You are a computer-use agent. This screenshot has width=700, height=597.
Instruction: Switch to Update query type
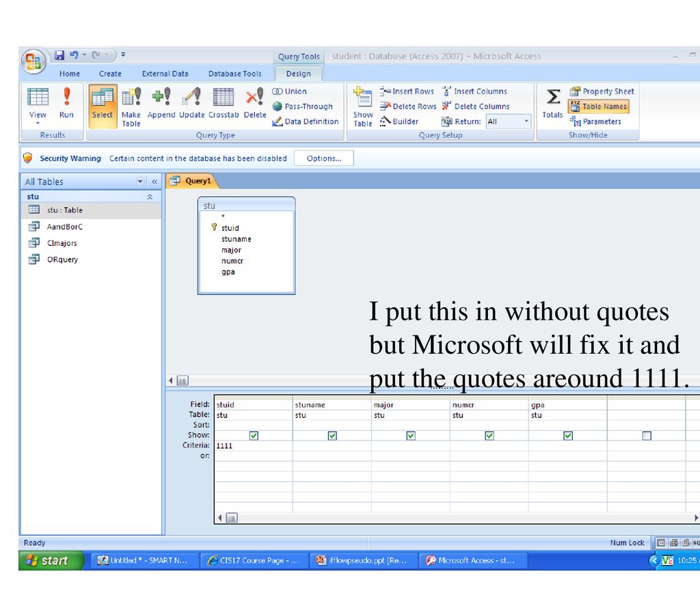point(192,104)
